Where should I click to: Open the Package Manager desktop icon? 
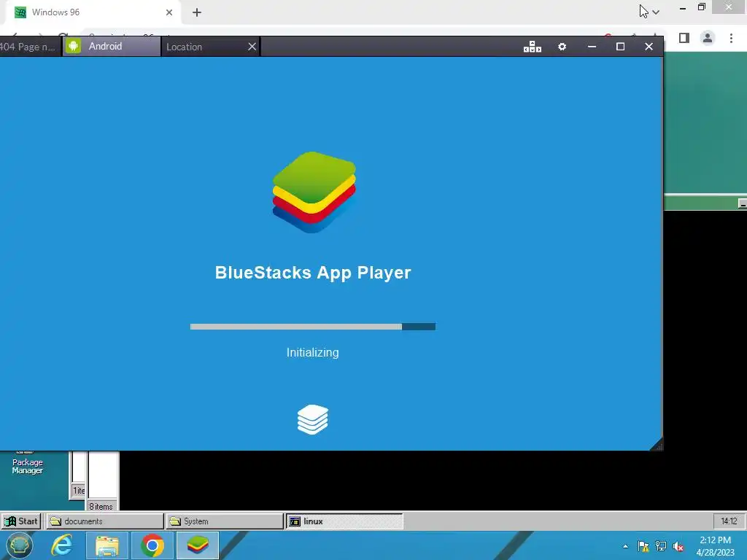pos(27,464)
